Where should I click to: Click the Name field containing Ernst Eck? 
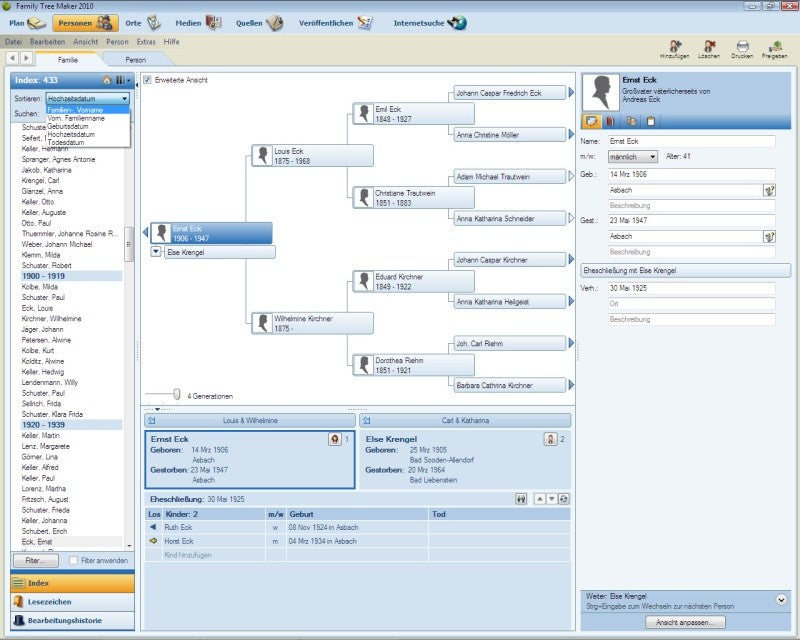[692, 141]
